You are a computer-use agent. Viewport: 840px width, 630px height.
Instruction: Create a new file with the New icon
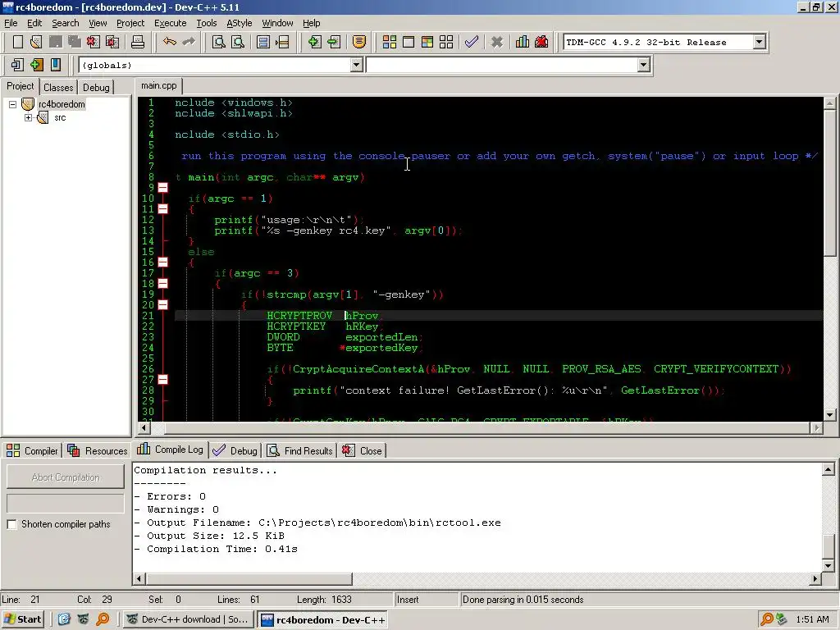(x=18, y=42)
